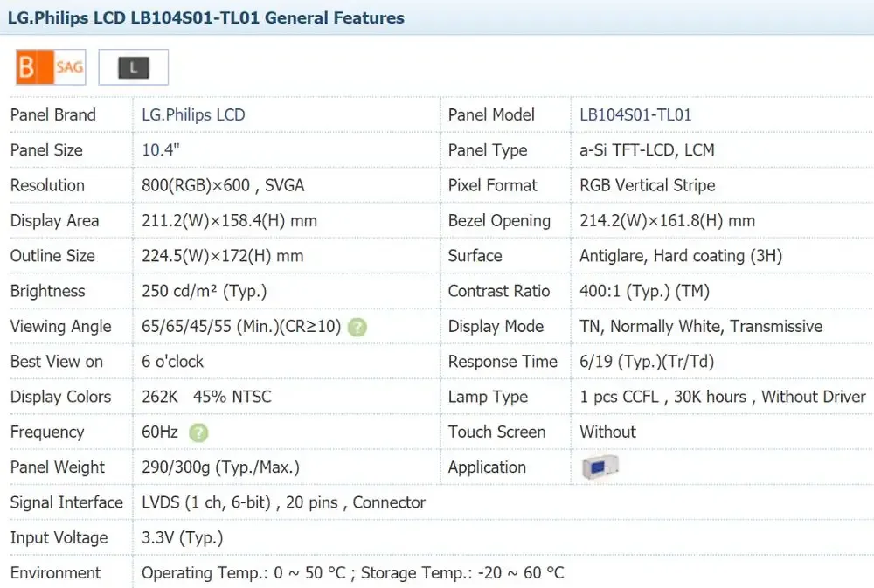
Task: Open help icon beside Viewing Angle value
Action: click(357, 328)
